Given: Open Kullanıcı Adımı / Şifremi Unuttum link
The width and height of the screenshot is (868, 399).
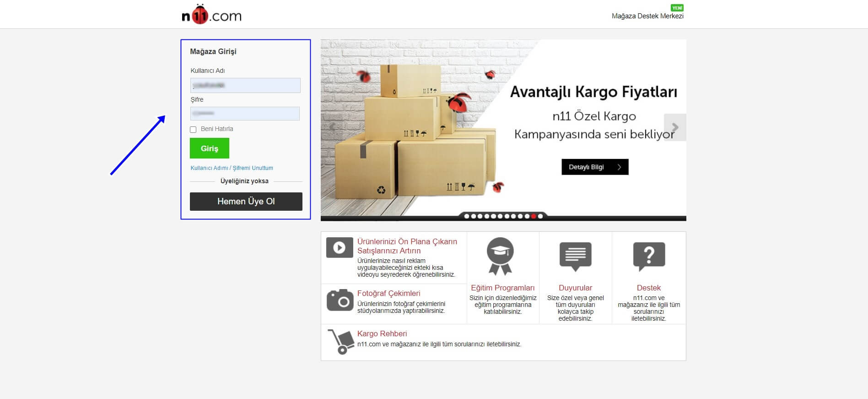Looking at the screenshot, I should [232, 168].
